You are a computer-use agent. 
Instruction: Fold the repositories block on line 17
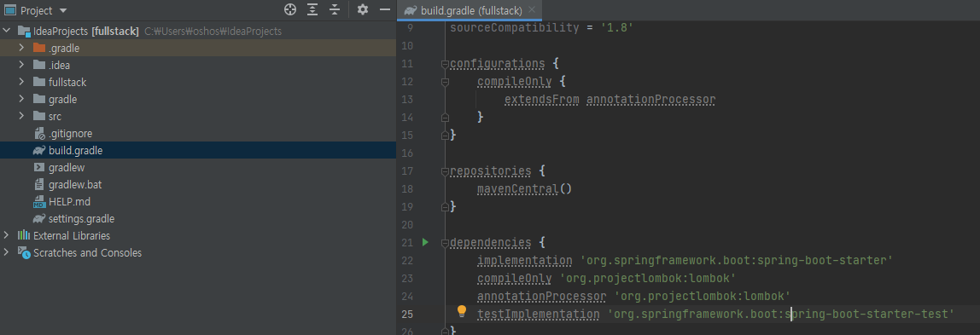[x=445, y=171]
